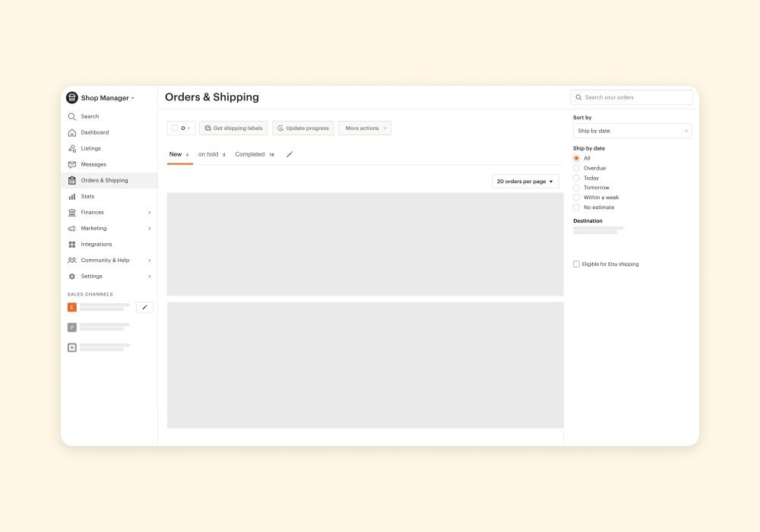Click the gray P sales channel icon

tap(71, 328)
